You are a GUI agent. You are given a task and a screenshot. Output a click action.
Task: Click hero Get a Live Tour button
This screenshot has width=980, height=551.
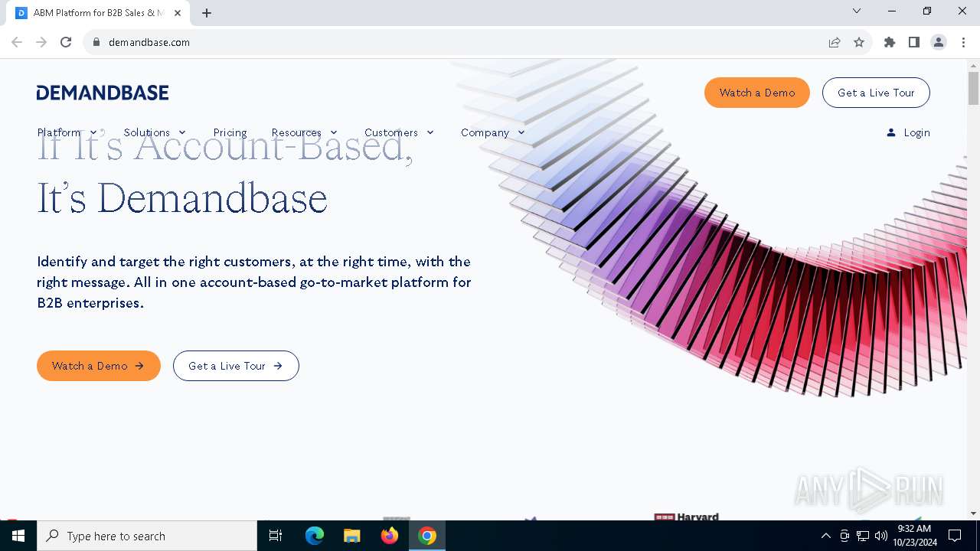[236, 366]
